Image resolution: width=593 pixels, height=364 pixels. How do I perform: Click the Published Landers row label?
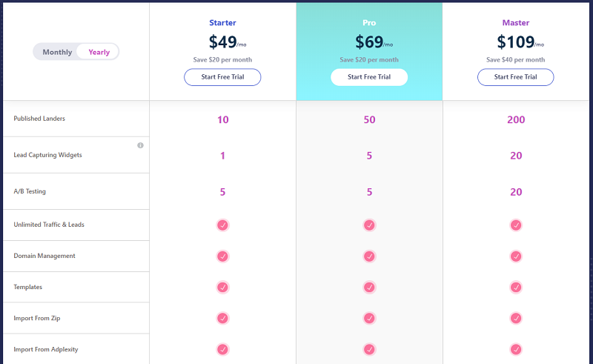[39, 119]
